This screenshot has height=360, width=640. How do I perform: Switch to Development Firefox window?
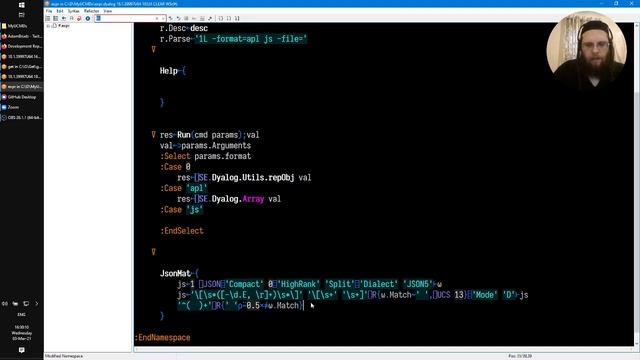pos(22,47)
